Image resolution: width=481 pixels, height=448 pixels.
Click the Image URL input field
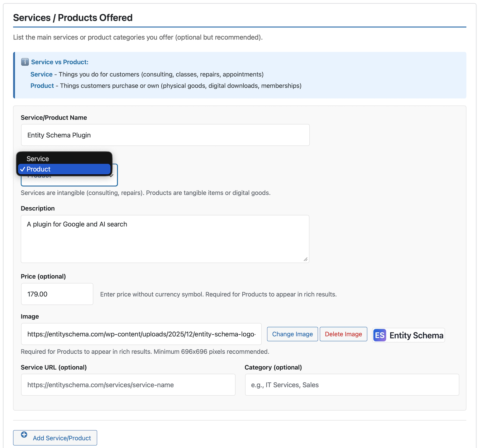[x=141, y=334]
